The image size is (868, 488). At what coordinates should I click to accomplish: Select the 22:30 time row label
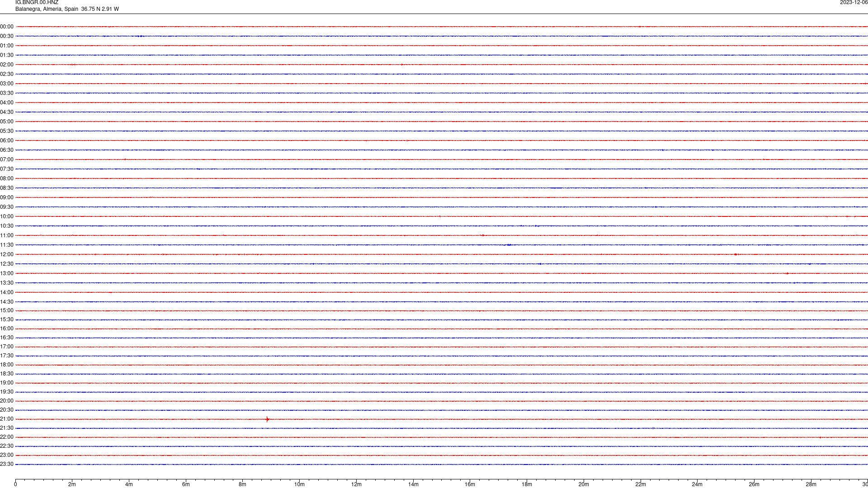point(7,446)
